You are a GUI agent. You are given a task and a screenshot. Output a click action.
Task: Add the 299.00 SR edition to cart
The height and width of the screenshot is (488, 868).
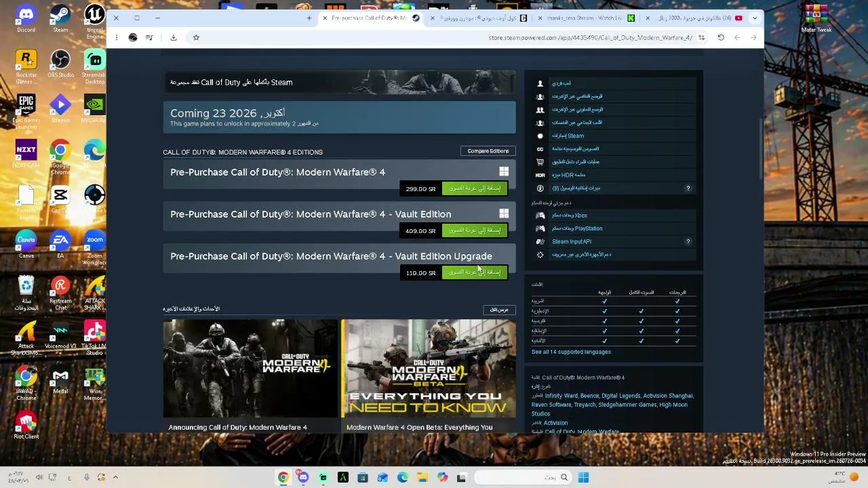pos(475,188)
